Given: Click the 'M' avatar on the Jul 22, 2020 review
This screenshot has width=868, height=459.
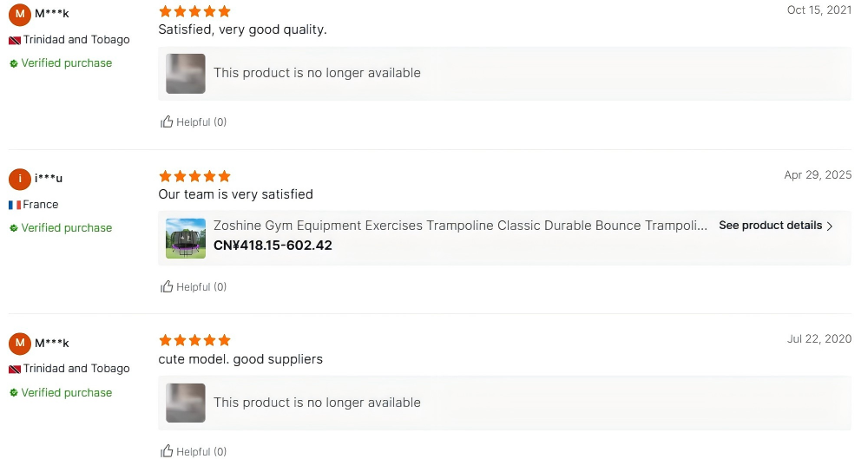Looking at the screenshot, I should pyautogui.click(x=19, y=344).
